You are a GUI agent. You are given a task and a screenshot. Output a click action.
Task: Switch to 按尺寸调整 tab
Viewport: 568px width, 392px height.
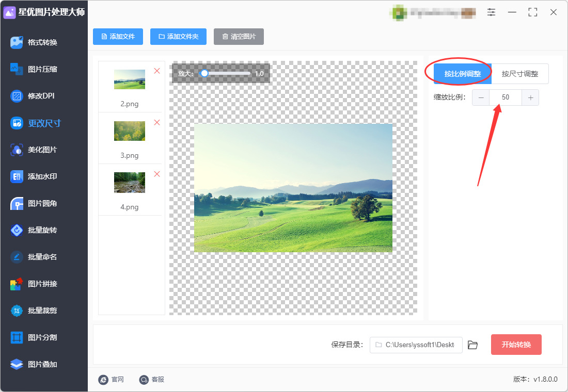pos(520,74)
